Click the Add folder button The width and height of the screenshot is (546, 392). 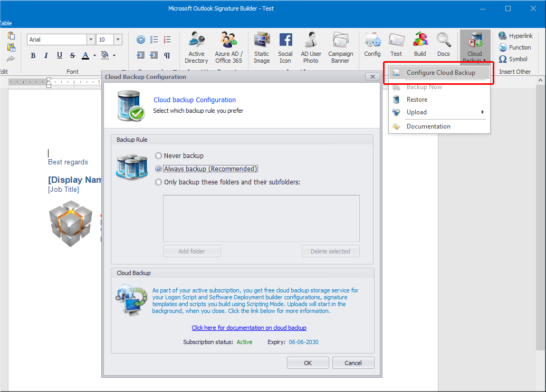point(192,251)
